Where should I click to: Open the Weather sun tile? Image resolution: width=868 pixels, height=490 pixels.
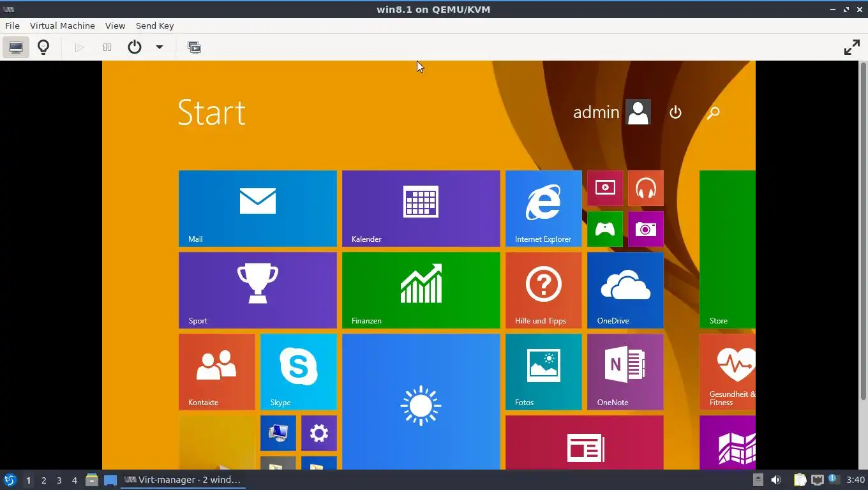pyautogui.click(x=421, y=402)
